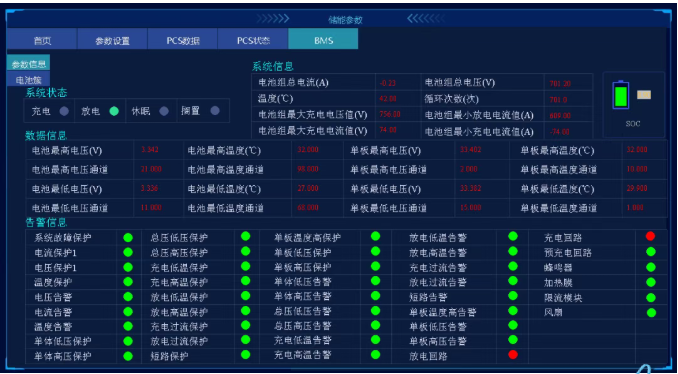This screenshot has width=678, height=374.
Task: Select the BMS tab
Action: 323,40
